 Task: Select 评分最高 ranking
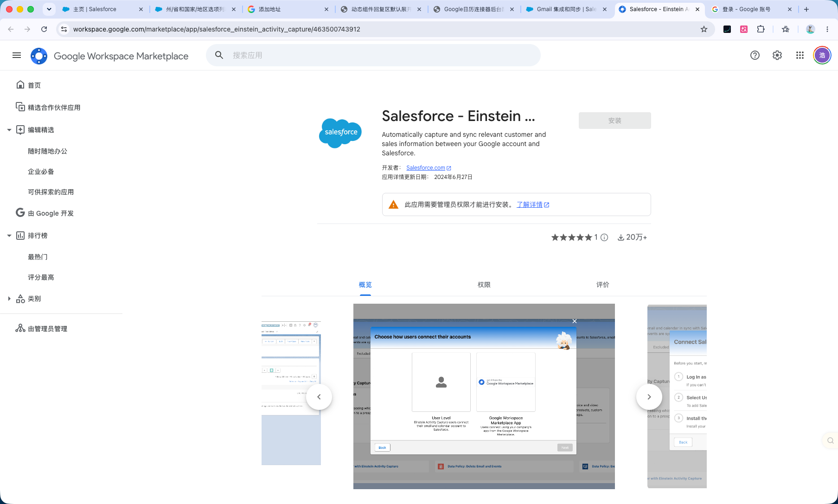pos(41,277)
